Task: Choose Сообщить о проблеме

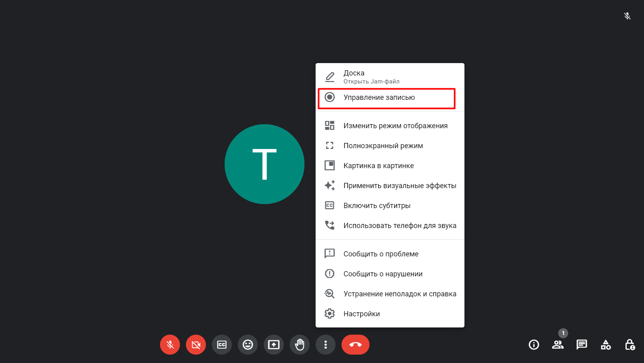Action: [390, 254]
